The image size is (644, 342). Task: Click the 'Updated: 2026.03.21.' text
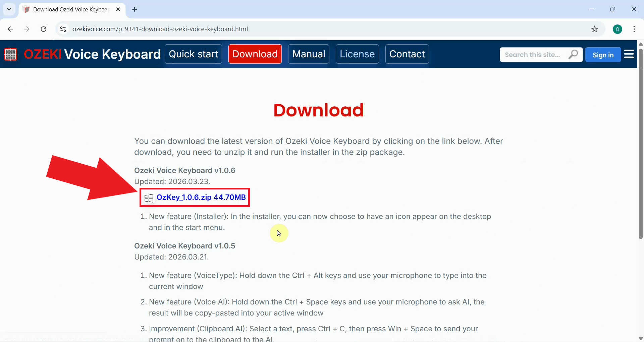tap(171, 257)
